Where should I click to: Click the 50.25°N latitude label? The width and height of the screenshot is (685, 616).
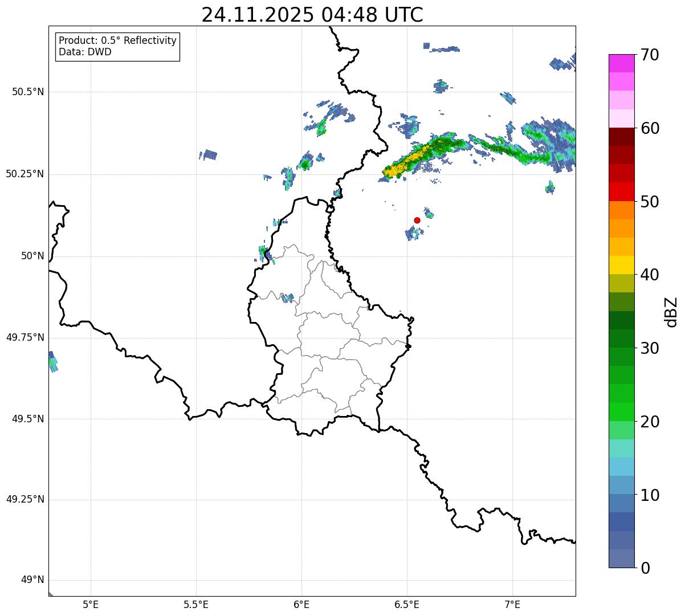click(x=25, y=174)
